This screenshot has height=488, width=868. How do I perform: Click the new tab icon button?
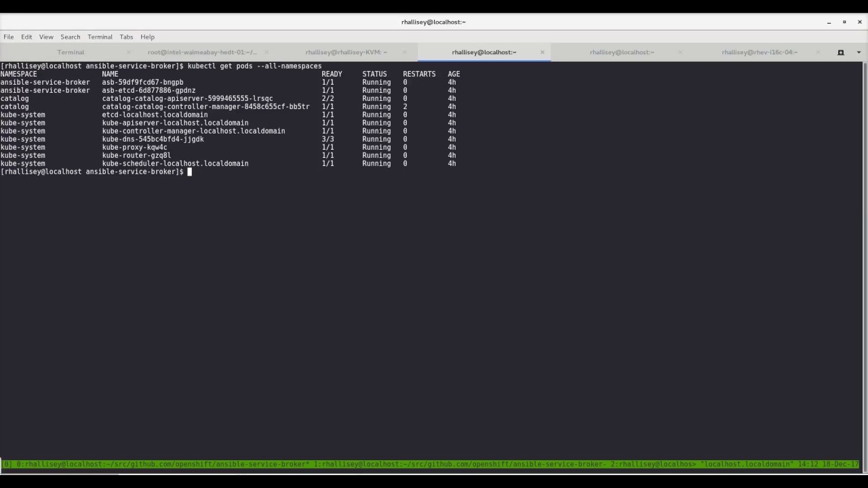[841, 52]
